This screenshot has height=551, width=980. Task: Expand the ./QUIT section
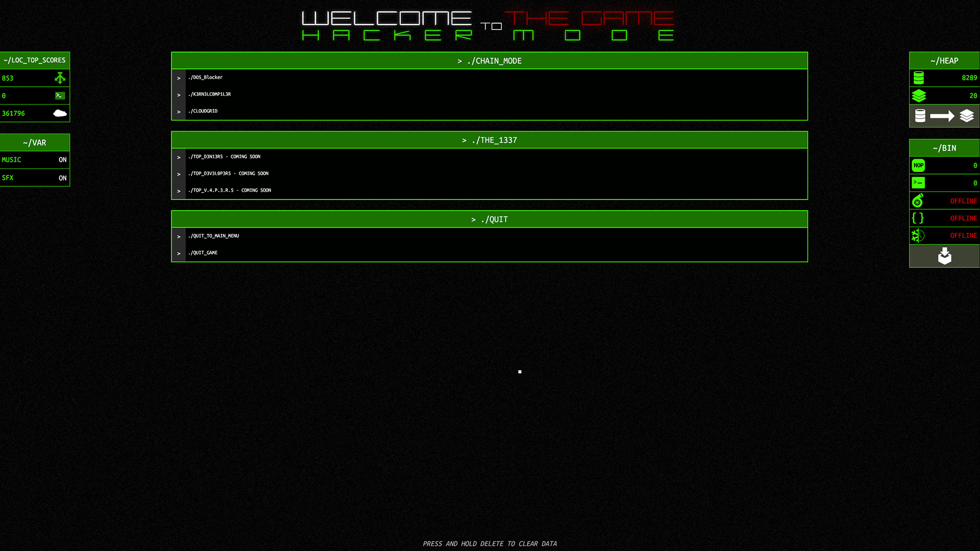(489, 219)
